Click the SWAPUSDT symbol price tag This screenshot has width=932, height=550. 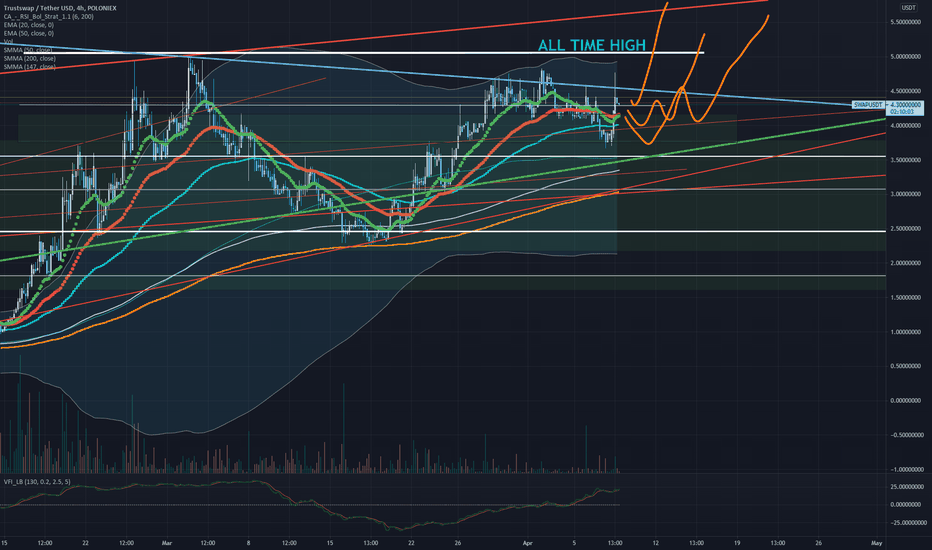pyautogui.click(x=868, y=105)
